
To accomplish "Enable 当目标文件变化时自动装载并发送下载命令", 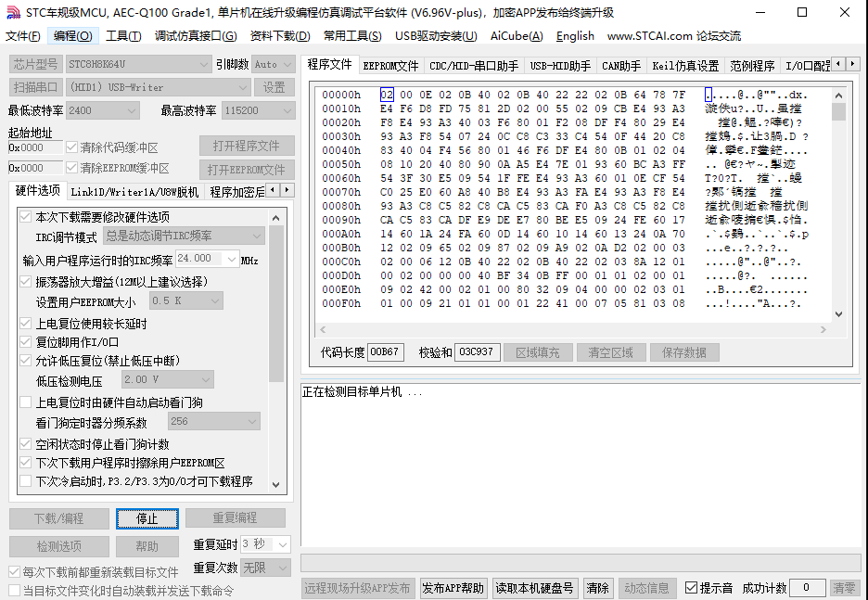I will point(15,591).
